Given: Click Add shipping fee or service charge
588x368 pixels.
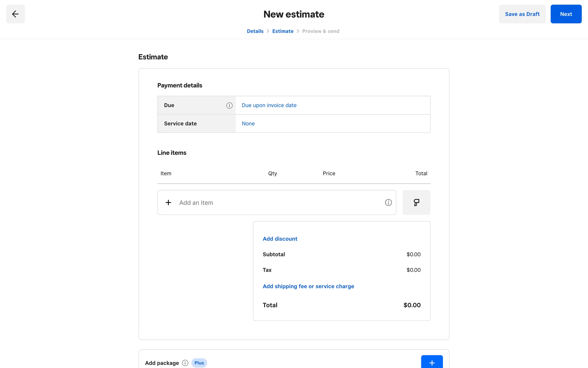Looking at the screenshot, I should [308, 286].
